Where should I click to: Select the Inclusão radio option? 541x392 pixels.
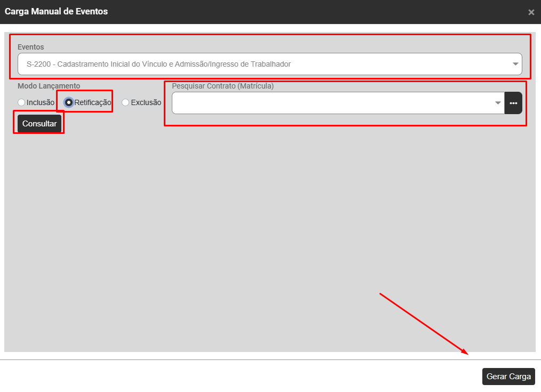(x=21, y=102)
